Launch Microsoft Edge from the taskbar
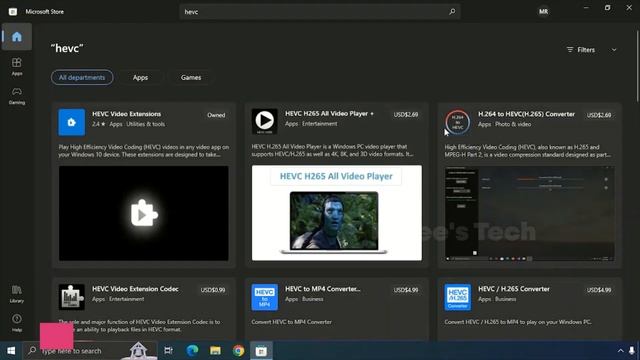Screen dimensions: 640x360 192,351
